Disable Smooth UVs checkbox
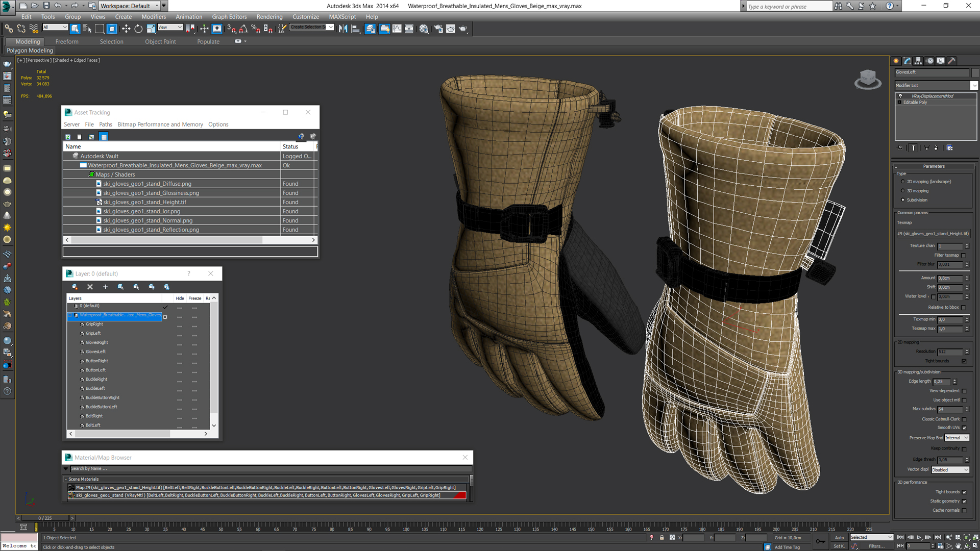Screen dimensions: 980x551 tap(964, 428)
